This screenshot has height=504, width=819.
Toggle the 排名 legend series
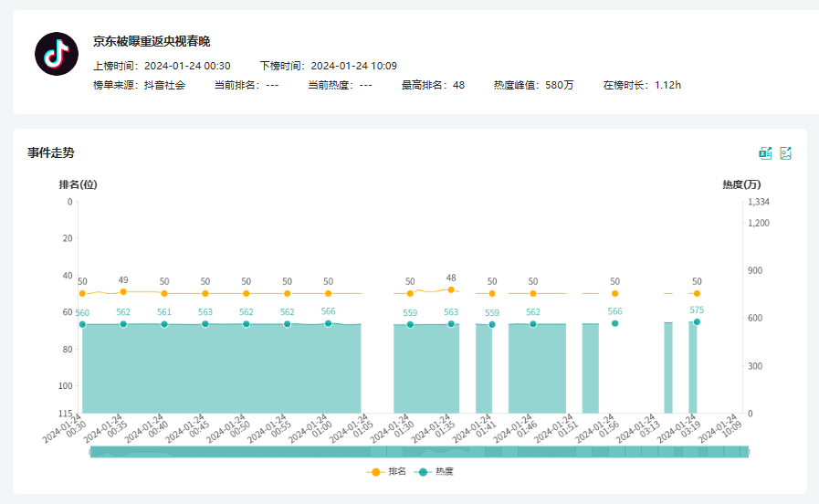click(386, 472)
